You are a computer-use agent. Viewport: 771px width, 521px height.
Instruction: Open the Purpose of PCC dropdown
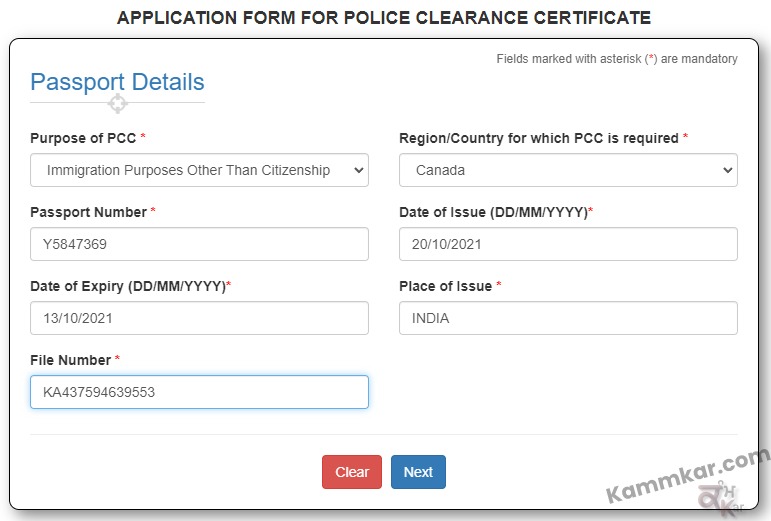199,170
